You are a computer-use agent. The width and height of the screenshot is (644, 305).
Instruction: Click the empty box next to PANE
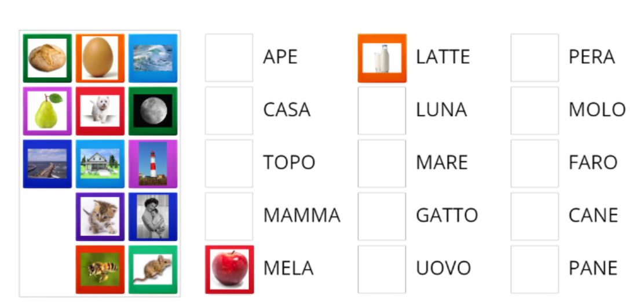click(535, 269)
